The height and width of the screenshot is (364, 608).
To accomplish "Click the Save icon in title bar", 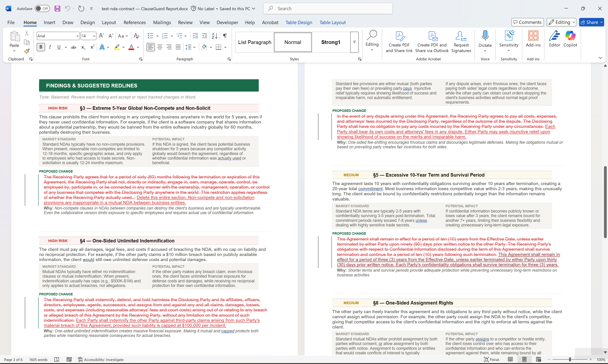I will coord(57,9).
